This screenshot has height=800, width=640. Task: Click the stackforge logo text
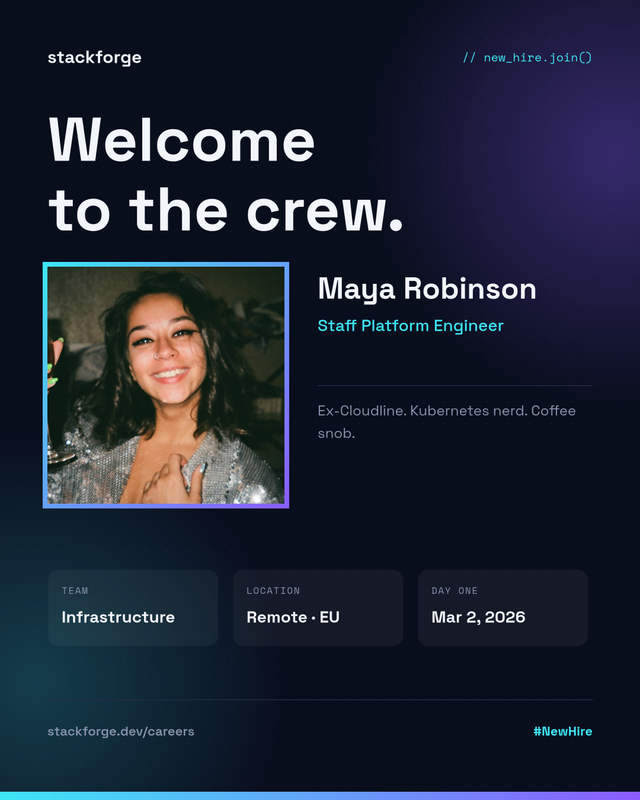coord(94,58)
